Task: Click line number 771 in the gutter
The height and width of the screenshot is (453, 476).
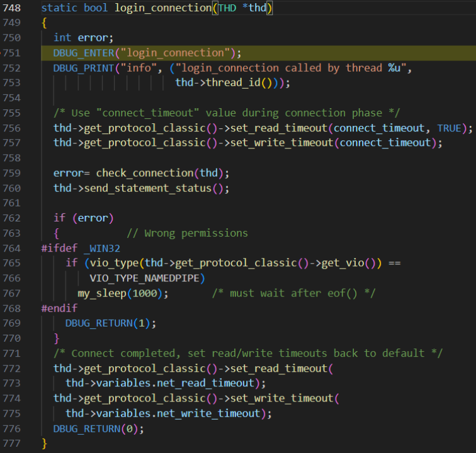Action: [11, 354]
